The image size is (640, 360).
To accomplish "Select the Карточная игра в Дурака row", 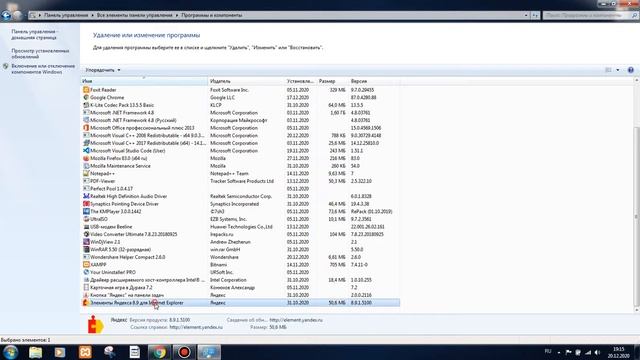I will tap(240, 288).
